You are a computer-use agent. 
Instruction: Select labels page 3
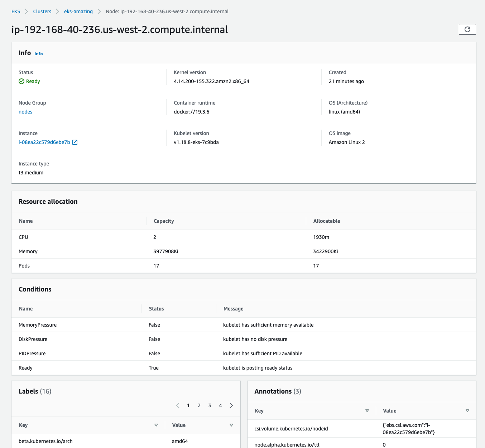[210, 405]
